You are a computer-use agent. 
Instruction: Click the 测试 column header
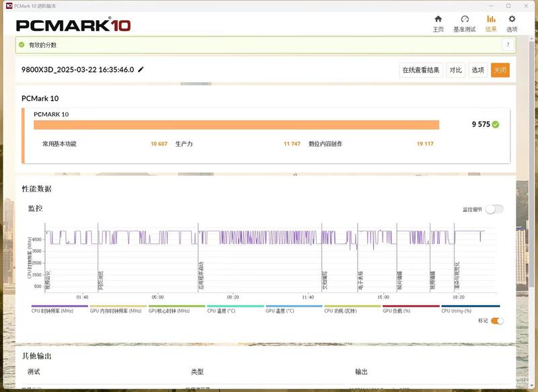click(x=34, y=371)
